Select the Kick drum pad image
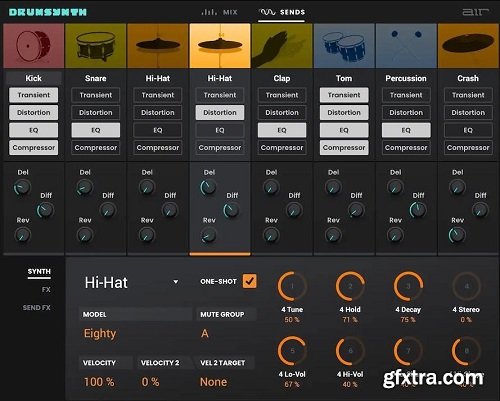Screen dimensions: 500x401 coord(34,46)
